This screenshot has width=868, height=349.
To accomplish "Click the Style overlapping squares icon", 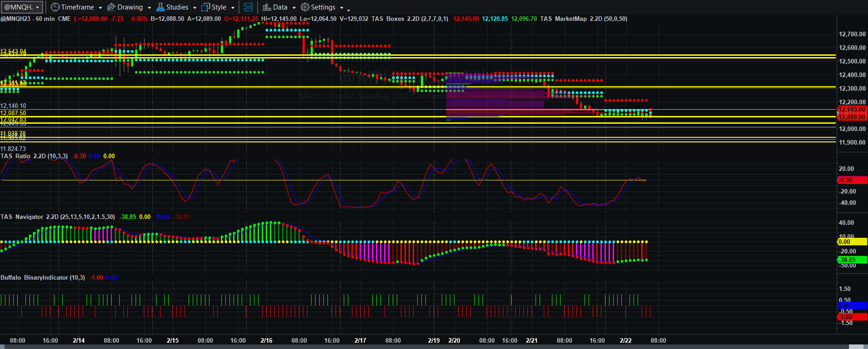I will [x=205, y=7].
